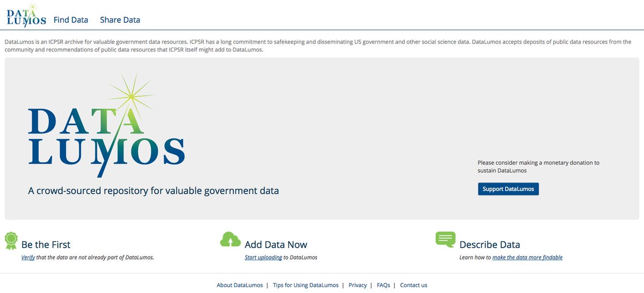The width and height of the screenshot is (644, 293).
Task: Open the About DataLumos footer link
Action: click(x=240, y=285)
